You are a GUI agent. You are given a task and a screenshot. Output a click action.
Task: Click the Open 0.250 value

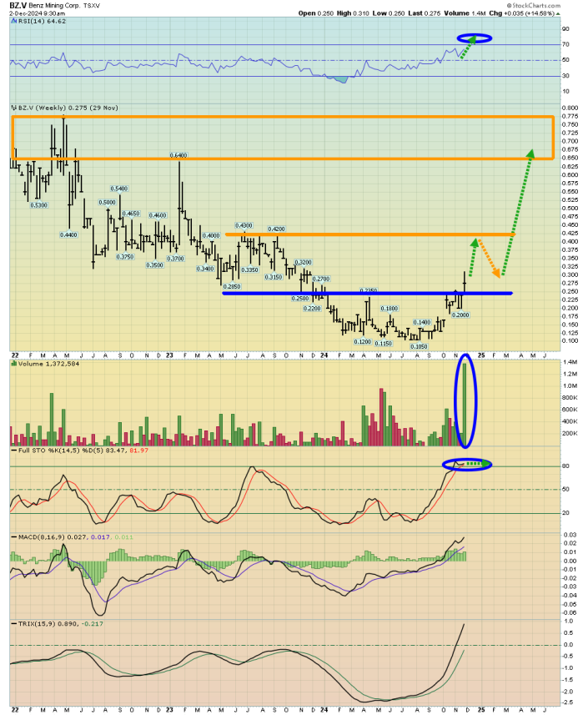pyautogui.click(x=316, y=13)
